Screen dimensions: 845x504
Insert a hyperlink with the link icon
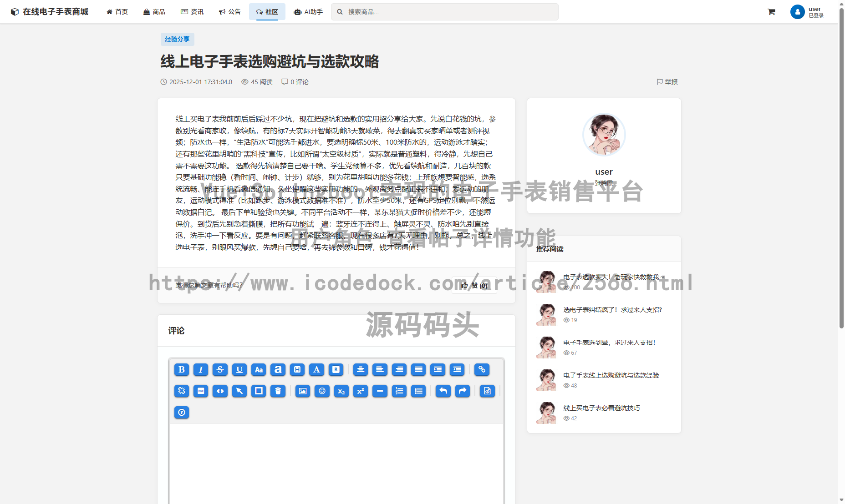[482, 369]
